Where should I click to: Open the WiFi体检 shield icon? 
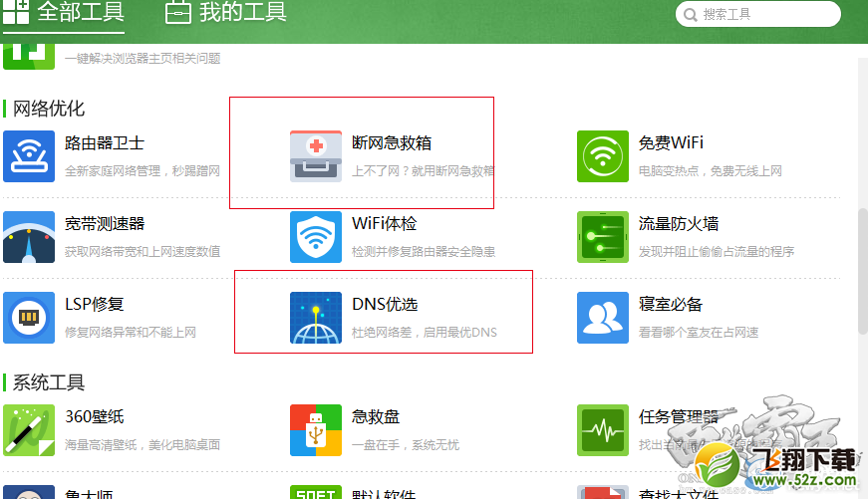pyautogui.click(x=316, y=237)
